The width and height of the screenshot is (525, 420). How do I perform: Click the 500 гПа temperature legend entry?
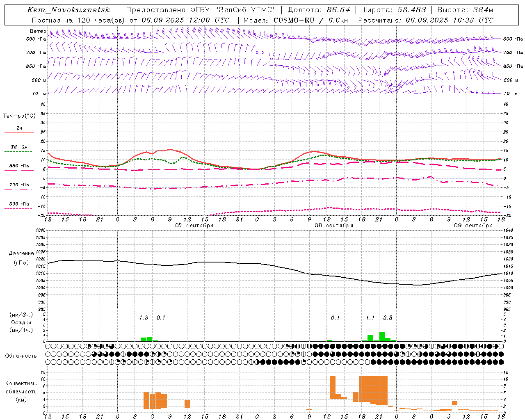coord(19,204)
